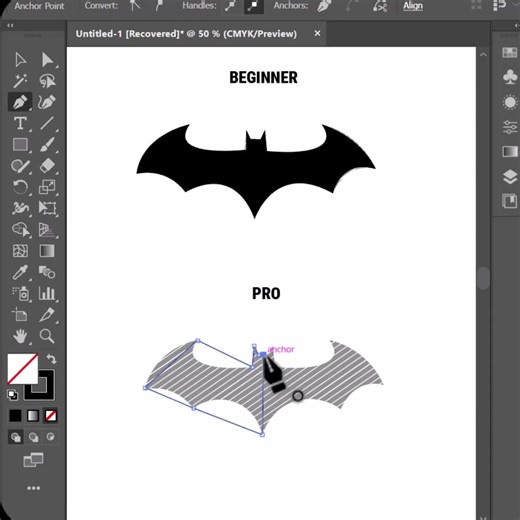The height and width of the screenshot is (520, 520).
Task: Select the Slice tool
Action: pos(47,315)
